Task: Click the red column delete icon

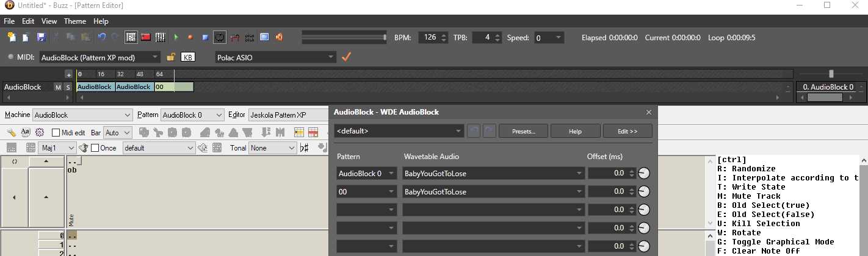Action: (313, 132)
